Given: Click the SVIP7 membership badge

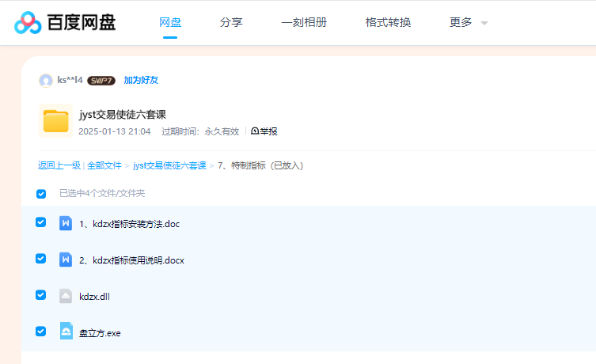Looking at the screenshot, I should point(101,81).
